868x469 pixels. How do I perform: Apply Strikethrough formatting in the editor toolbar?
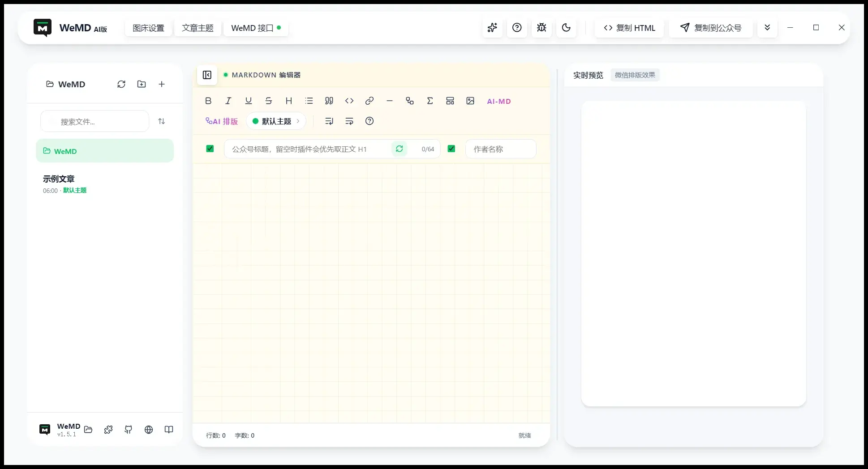click(269, 101)
